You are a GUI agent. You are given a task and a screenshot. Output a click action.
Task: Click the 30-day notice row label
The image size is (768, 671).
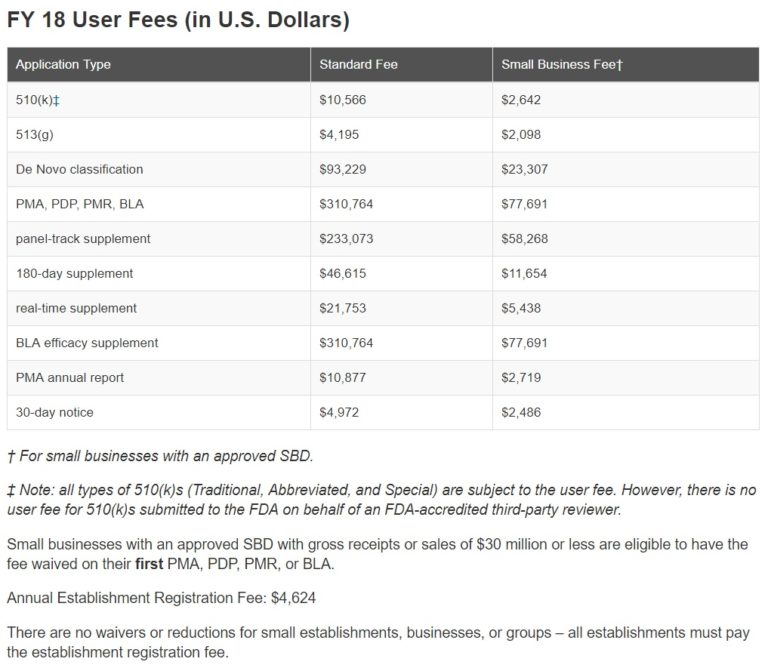(x=55, y=412)
